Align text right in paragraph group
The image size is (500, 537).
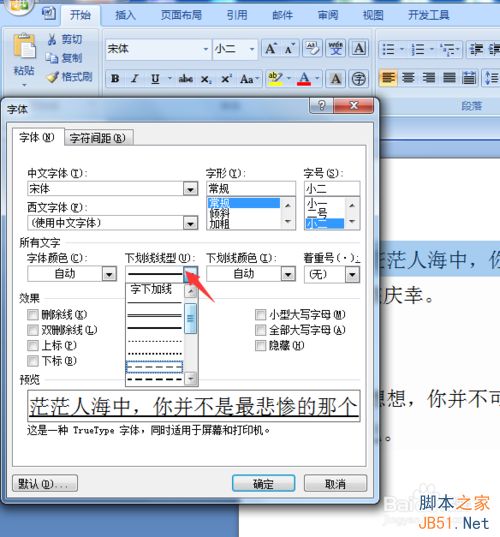click(429, 78)
